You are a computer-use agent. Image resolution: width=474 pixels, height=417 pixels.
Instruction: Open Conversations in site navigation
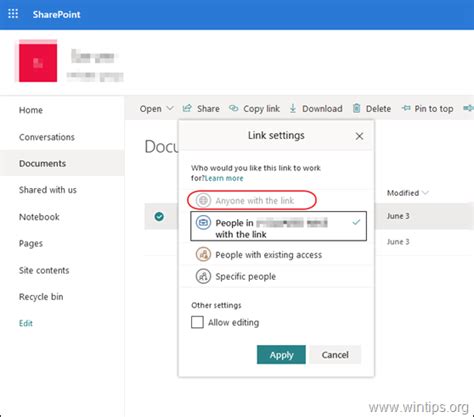47,137
